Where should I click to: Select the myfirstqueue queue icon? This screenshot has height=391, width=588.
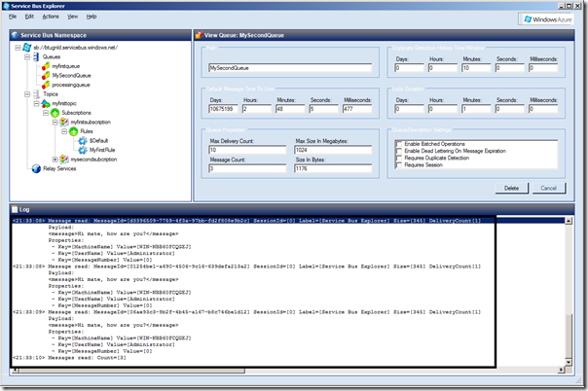[x=45, y=65]
